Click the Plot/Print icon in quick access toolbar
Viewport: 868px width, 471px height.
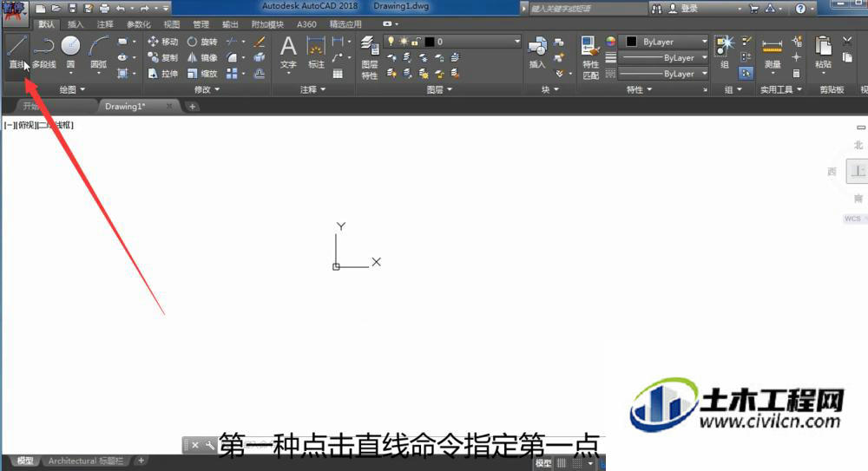(x=105, y=9)
